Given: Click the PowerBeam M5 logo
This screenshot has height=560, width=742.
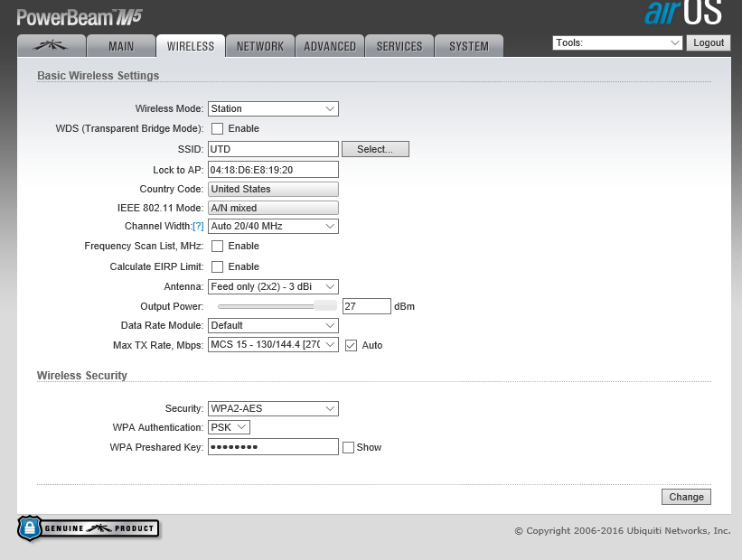Looking at the screenshot, I should 80,16.
